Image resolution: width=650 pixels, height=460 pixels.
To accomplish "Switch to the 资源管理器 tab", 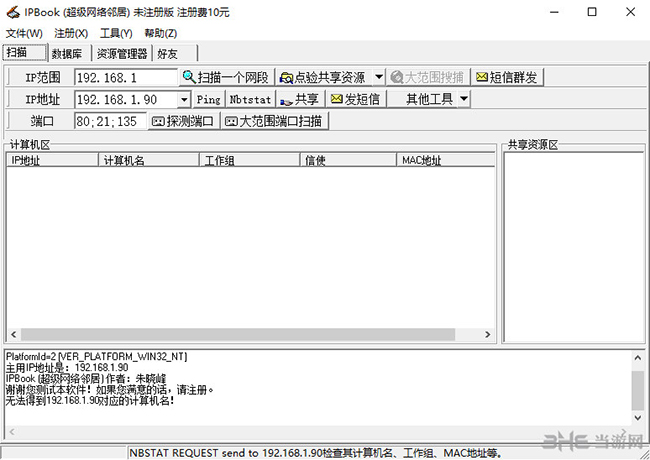I will [122, 53].
